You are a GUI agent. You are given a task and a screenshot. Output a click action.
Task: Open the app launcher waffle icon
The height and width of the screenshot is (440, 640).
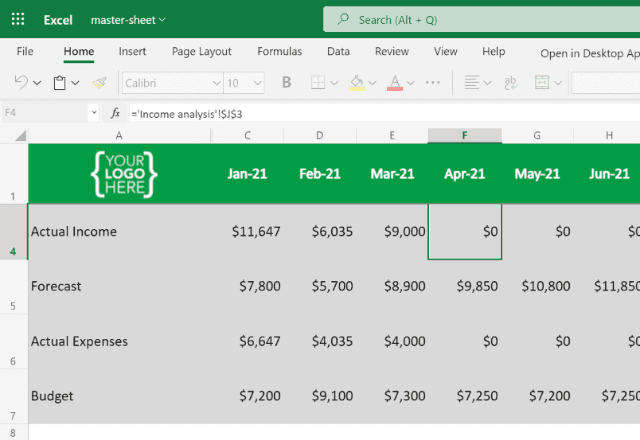[18, 19]
